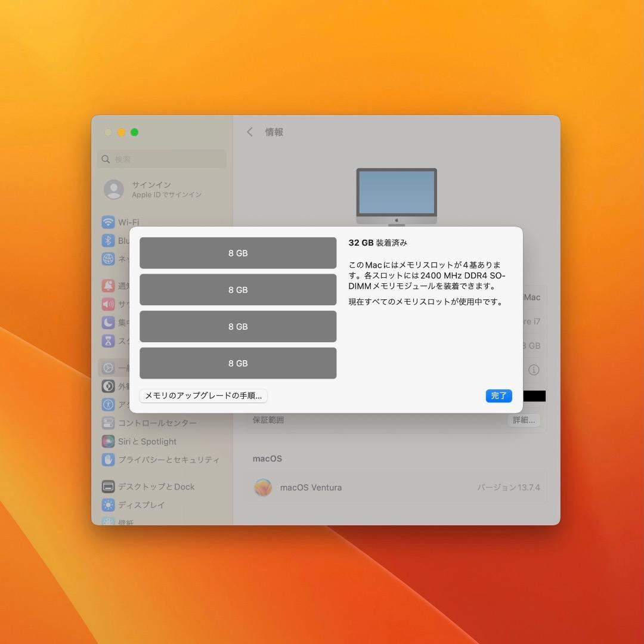Screen dimensions: 644x644
Task: Click the 検索 search field
Action: 162,159
